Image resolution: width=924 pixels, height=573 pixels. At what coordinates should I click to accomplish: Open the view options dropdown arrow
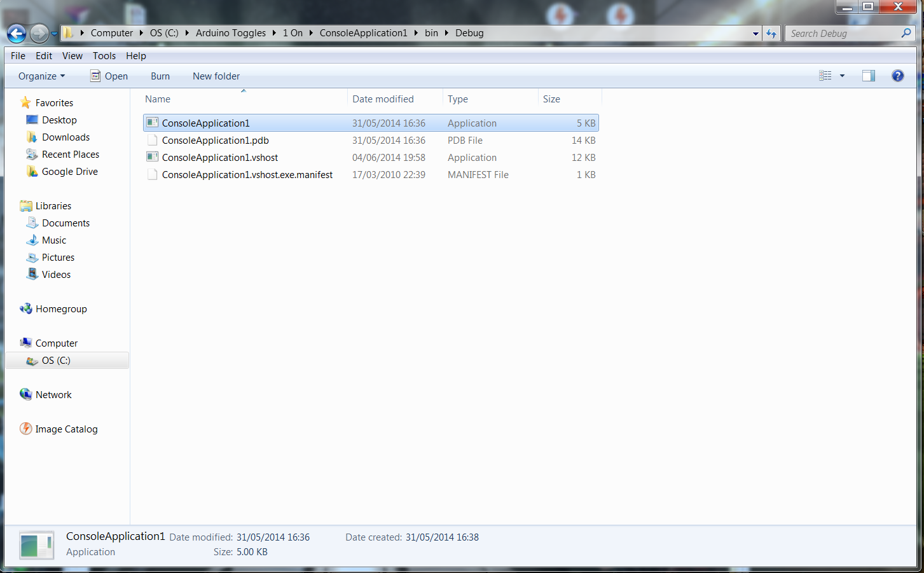pyautogui.click(x=842, y=76)
